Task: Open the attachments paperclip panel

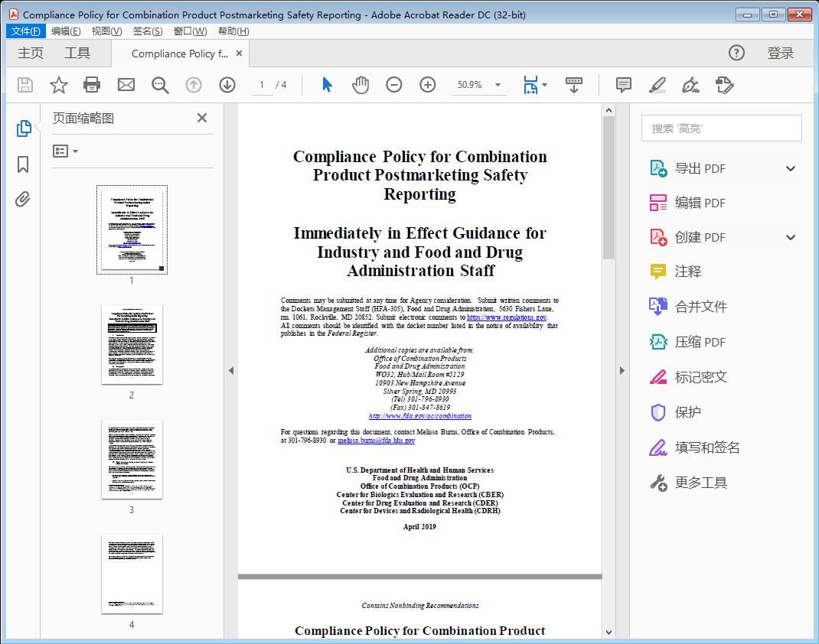Action: 22,199
